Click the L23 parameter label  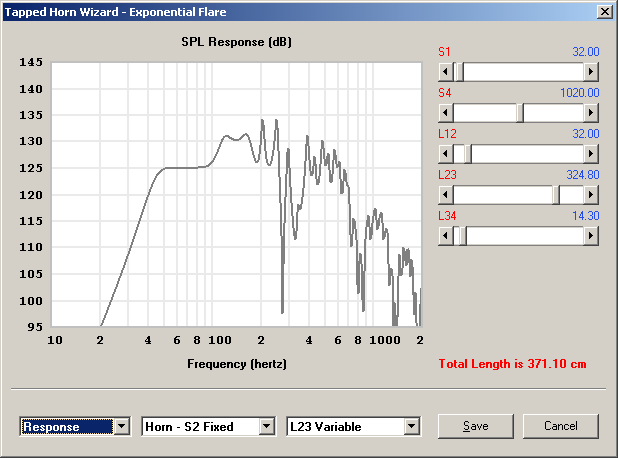click(x=447, y=175)
